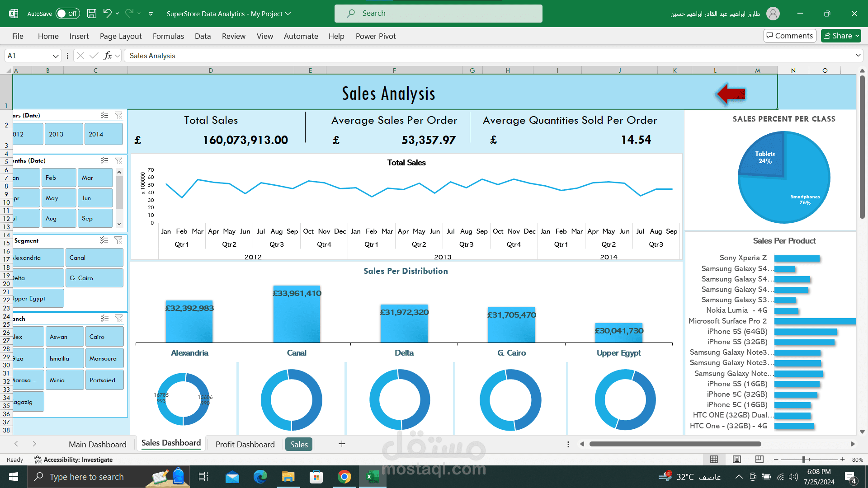
Task: Click the Save icon in title bar
Action: (x=92, y=14)
